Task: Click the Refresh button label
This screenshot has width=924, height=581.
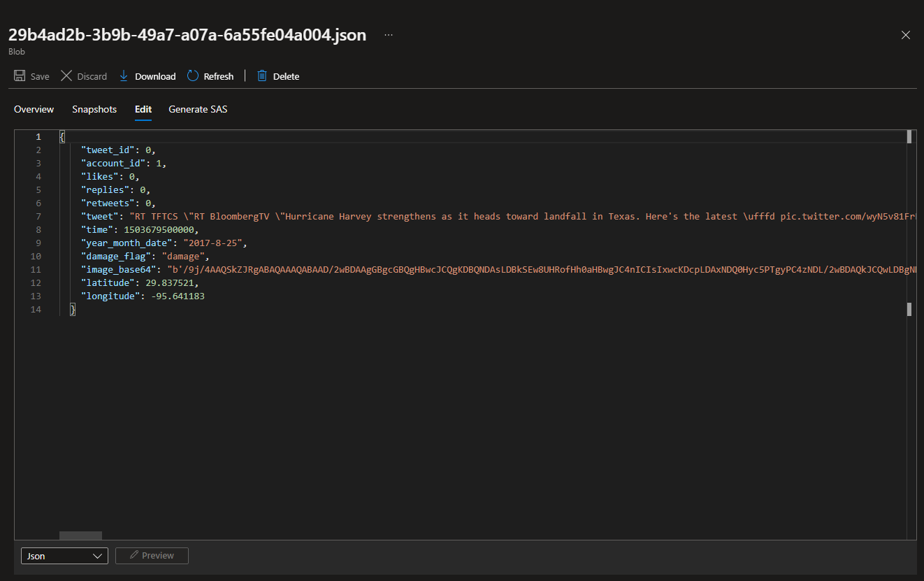Action: pyautogui.click(x=219, y=76)
